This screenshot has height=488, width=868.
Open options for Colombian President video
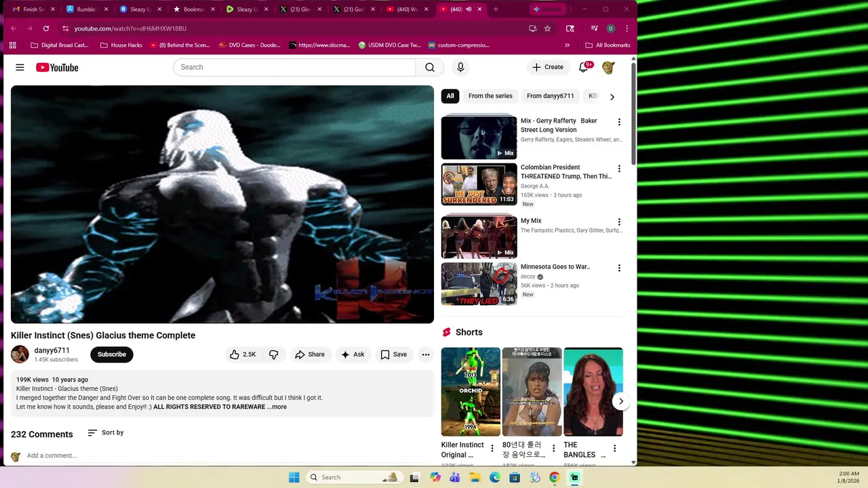pyautogui.click(x=618, y=169)
